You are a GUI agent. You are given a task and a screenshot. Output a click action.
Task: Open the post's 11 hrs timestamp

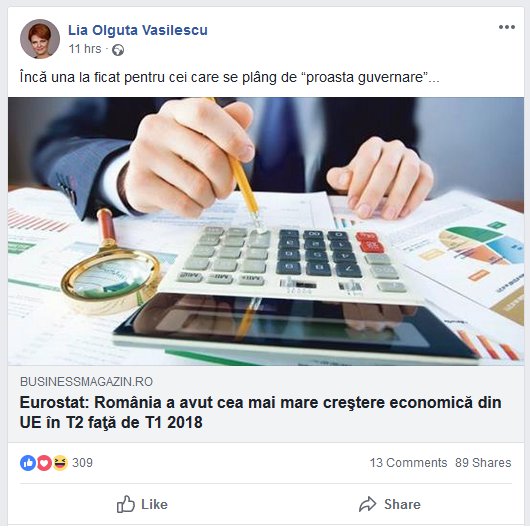click(85, 49)
